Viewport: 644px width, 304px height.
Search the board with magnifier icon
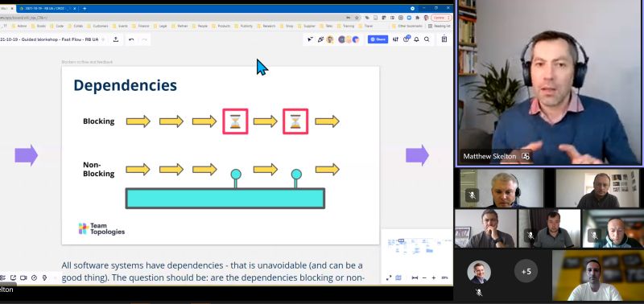[427, 39]
